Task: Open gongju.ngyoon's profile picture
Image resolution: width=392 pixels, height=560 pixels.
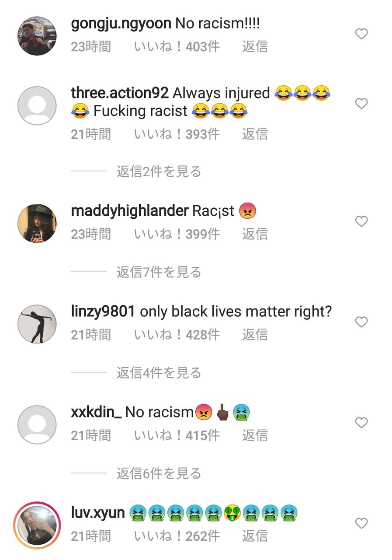Action: [37, 36]
